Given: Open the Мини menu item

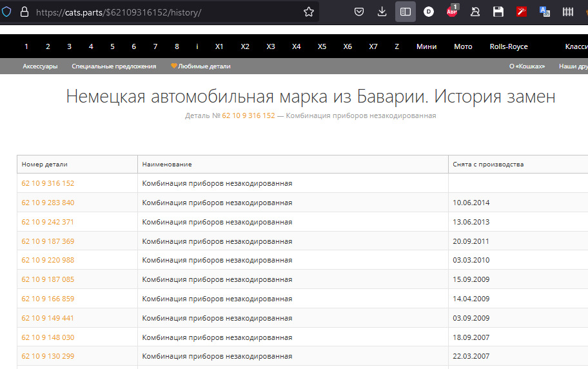Looking at the screenshot, I should pyautogui.click(x=426, y=46).
